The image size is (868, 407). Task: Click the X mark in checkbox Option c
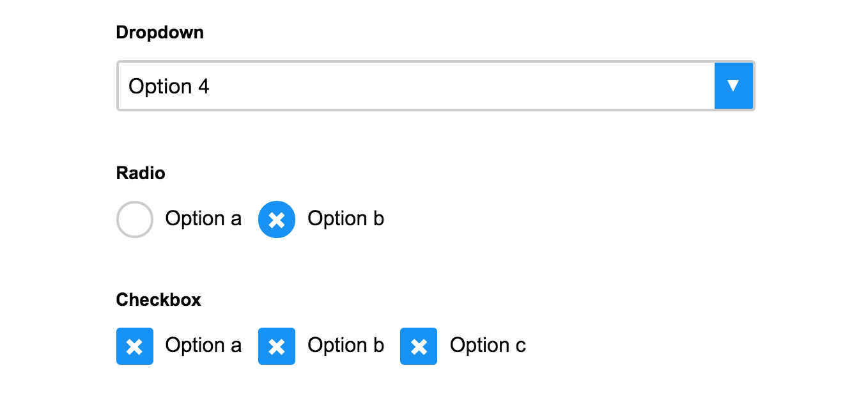pyautogui.click(x=419, y=346)
